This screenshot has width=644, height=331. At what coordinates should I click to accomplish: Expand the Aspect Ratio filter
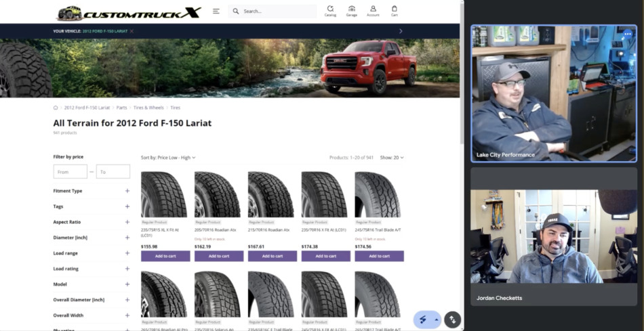(x=127, y=222)
